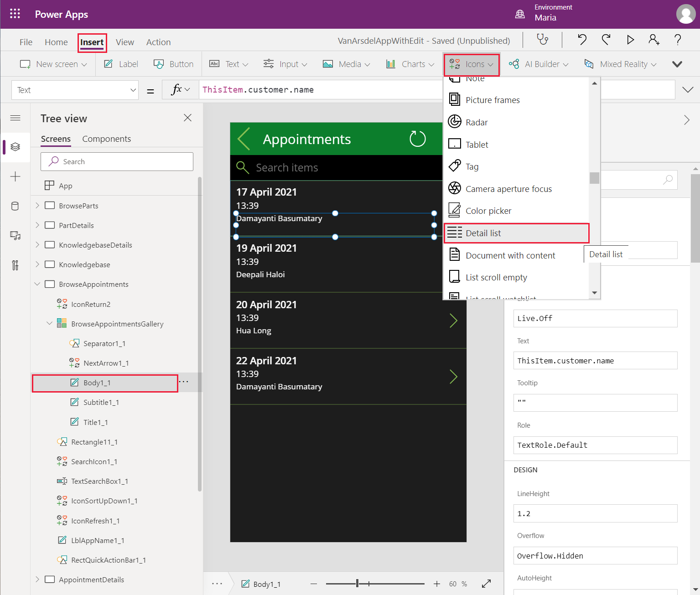Viewport: 700px width, 595px height.
Task: Open the Power Apps app launcher waffle
Action: (15, 14)
